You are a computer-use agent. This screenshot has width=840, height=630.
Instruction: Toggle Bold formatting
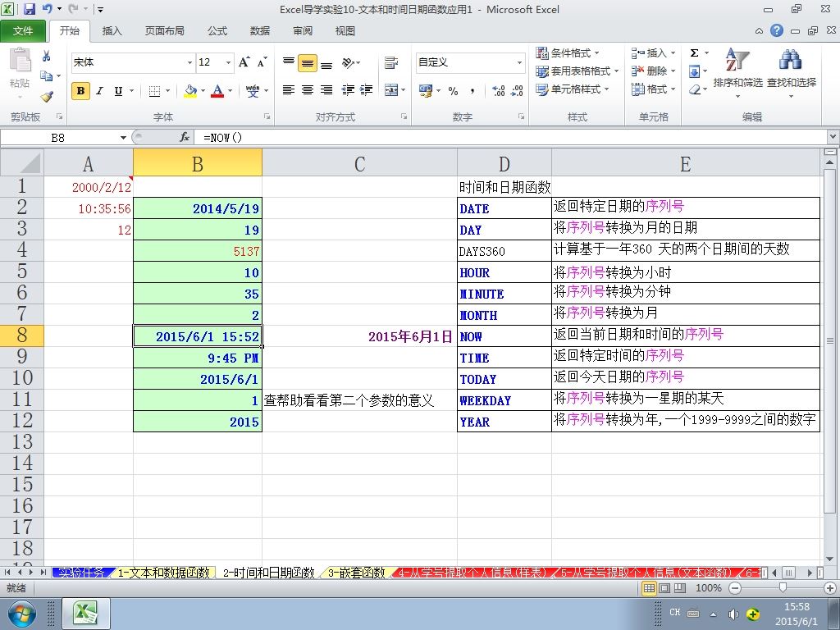point(81,91)
